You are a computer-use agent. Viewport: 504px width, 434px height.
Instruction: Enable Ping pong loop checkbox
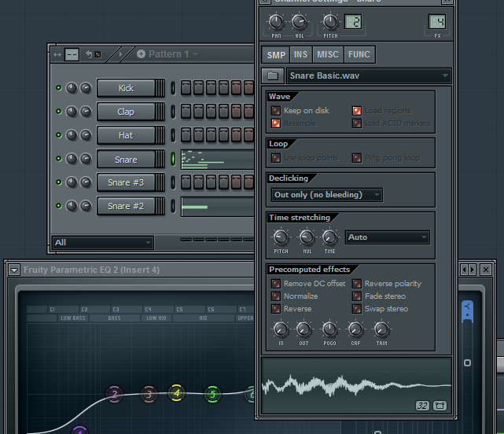pyautogui.click(x=357, y=158)
